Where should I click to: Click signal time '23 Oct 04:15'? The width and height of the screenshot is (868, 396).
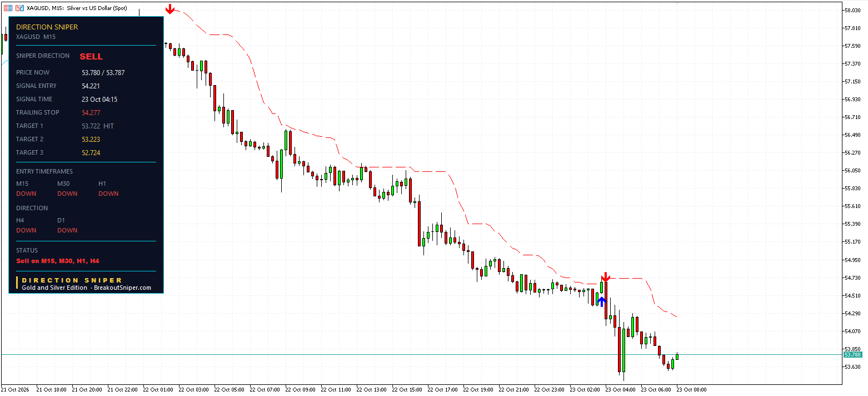click(x=99, y=99)
